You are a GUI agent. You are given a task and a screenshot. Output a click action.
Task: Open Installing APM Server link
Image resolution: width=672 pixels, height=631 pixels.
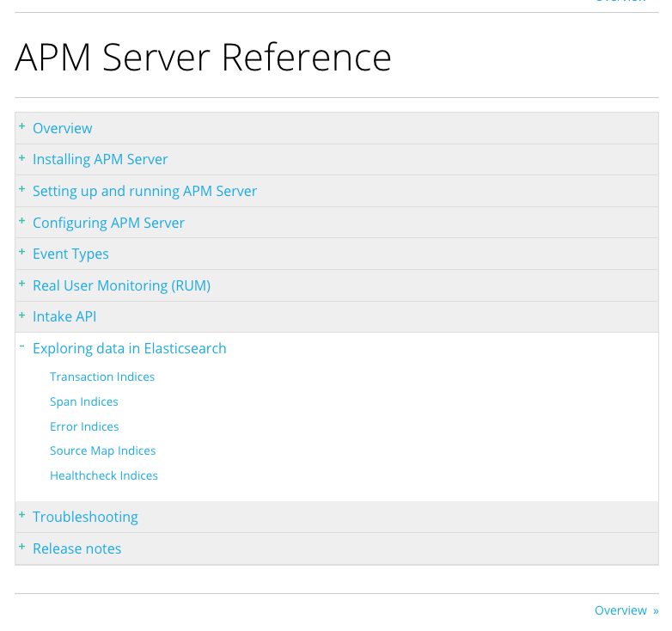point(101,159)
